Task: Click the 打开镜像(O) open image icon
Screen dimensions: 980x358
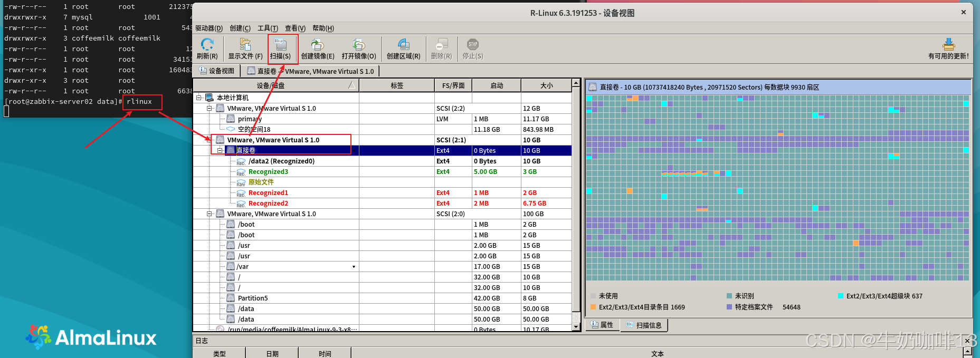Action: pos(359,44)
